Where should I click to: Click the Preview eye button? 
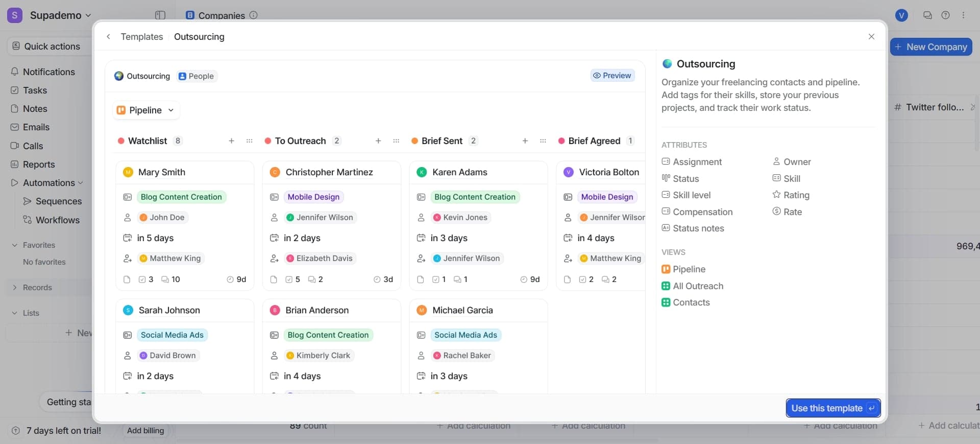(x=612, y=76)
